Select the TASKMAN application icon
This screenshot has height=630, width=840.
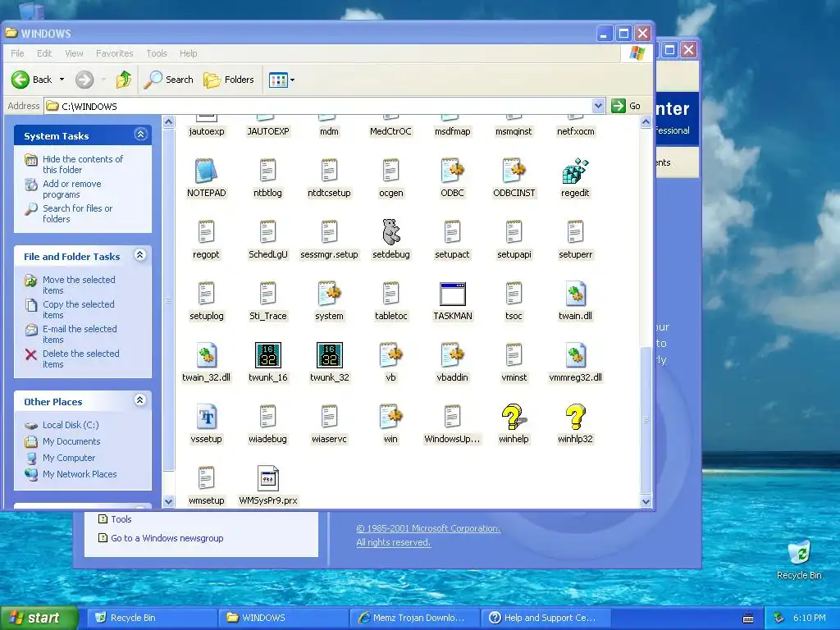(453, 294)
